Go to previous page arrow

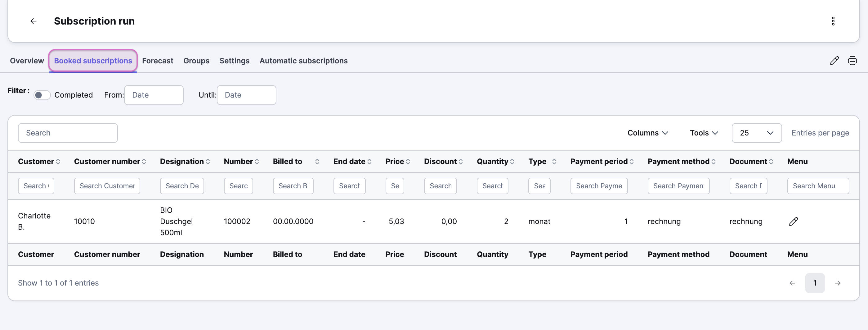792,283
